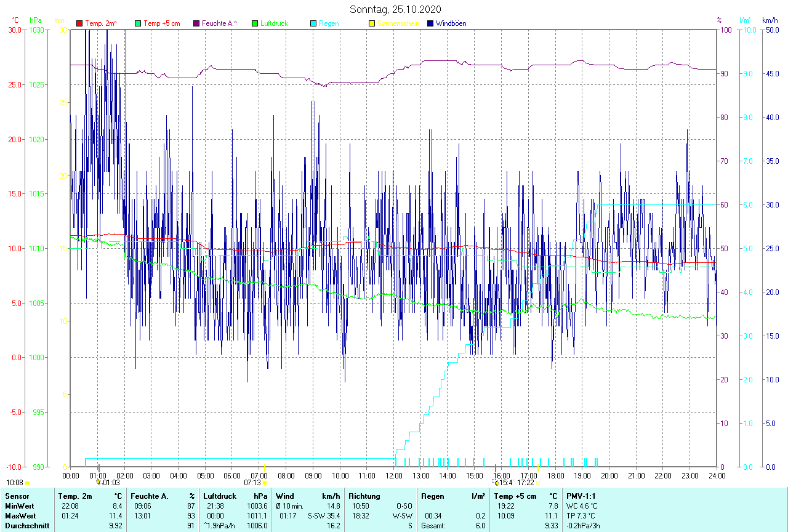
Task: Click the 'Regen' column header in table
Action: point(433,496)
